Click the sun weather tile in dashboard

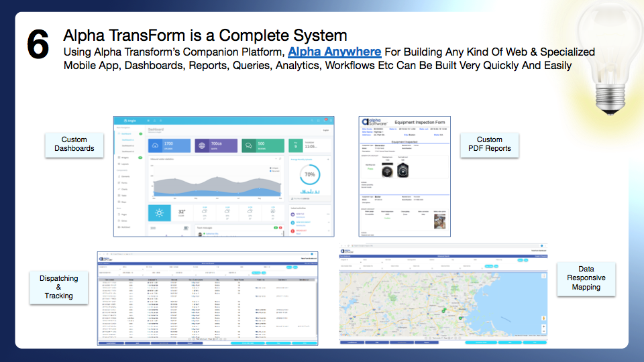coord(160,213)
